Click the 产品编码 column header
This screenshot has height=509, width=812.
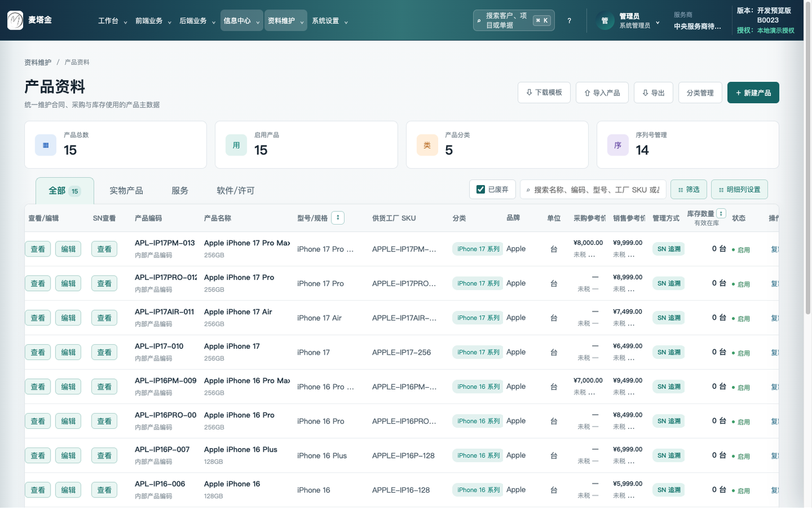tap(148, 218)
